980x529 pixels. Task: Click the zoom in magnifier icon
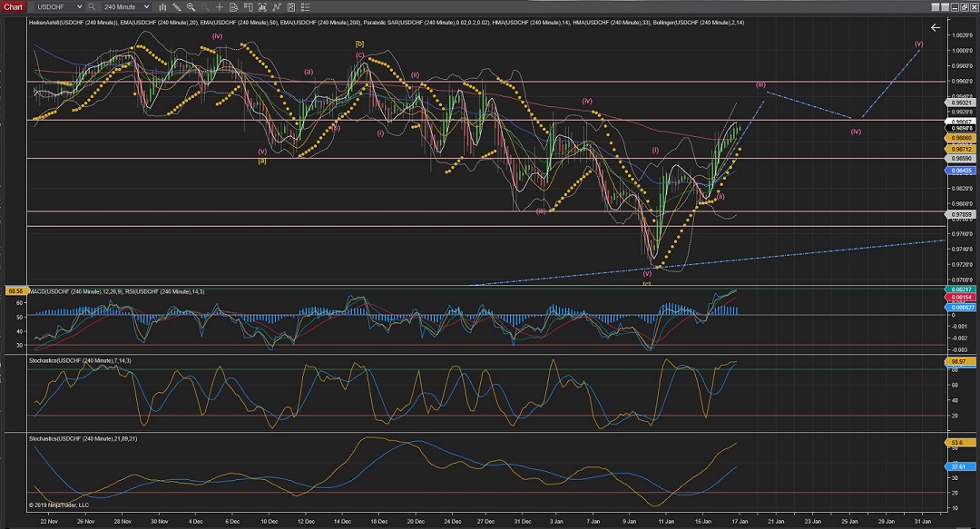(x=191, y=7)
